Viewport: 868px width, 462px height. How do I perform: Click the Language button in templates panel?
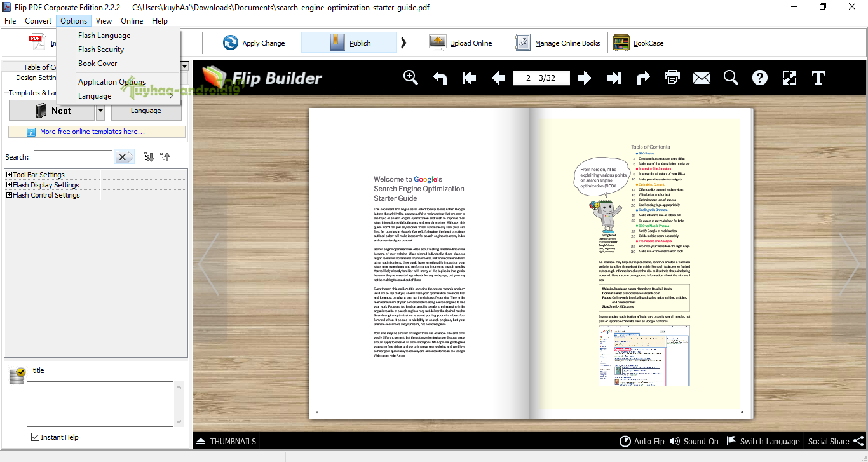(x=146, y=111)
